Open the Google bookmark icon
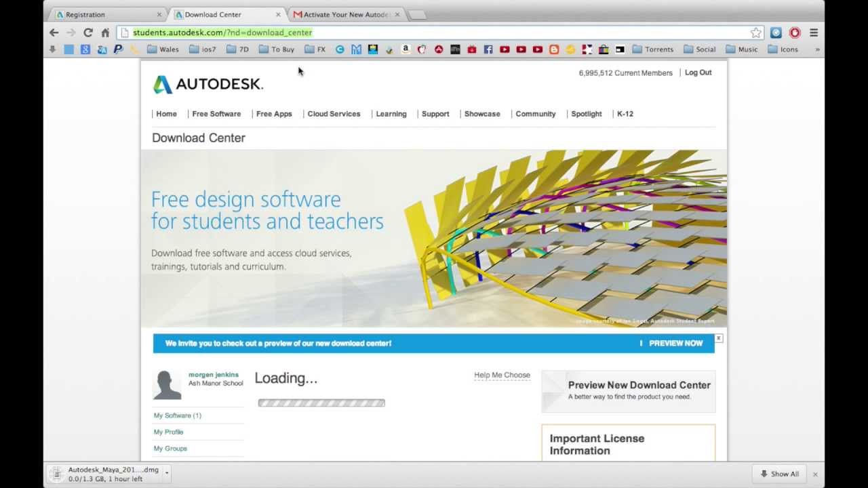This screenshot has width=868, height=488. 85,49
